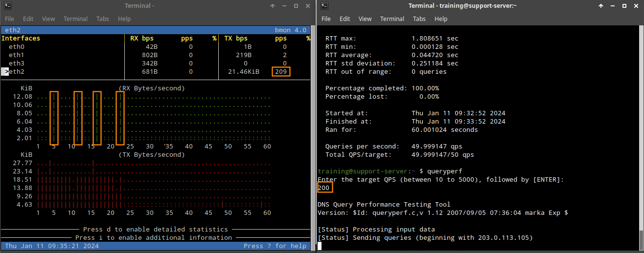The height and width of the screenshot is (253, 644).
Task: Maximize the training@support-server terminal window
Action: [x=624, y=6]
